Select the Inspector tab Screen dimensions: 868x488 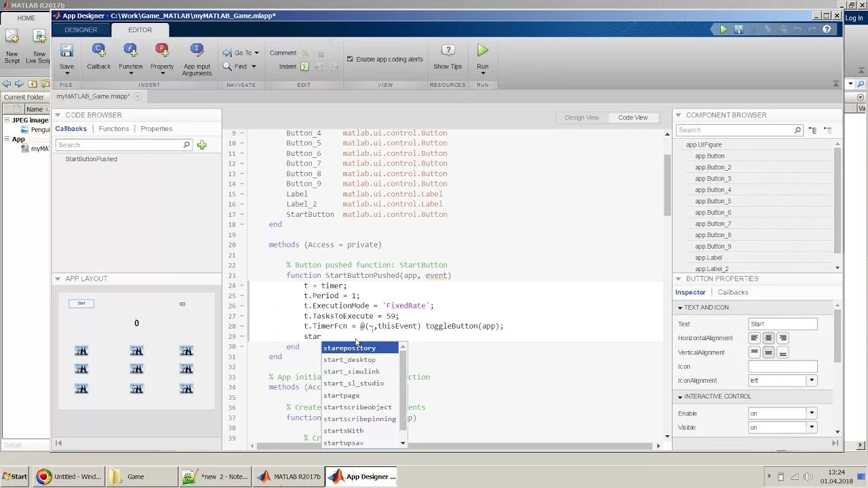690,292
